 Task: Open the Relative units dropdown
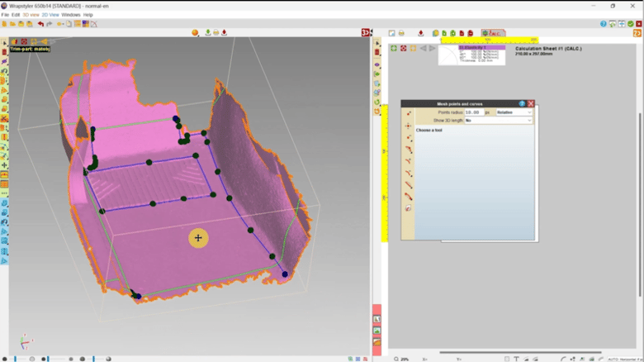tap(514, 112)
